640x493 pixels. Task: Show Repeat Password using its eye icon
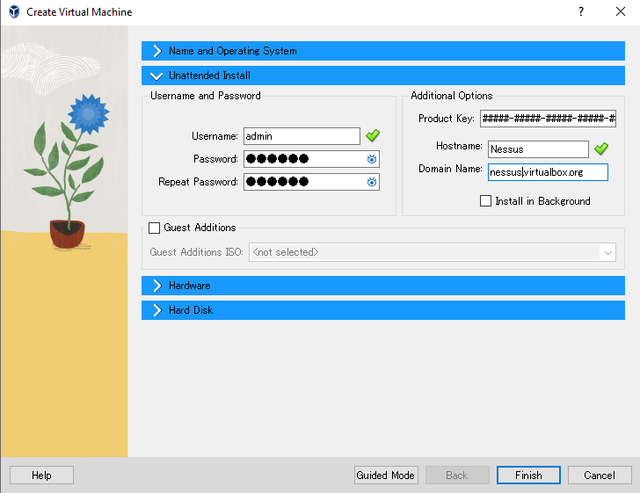point(371,182)
